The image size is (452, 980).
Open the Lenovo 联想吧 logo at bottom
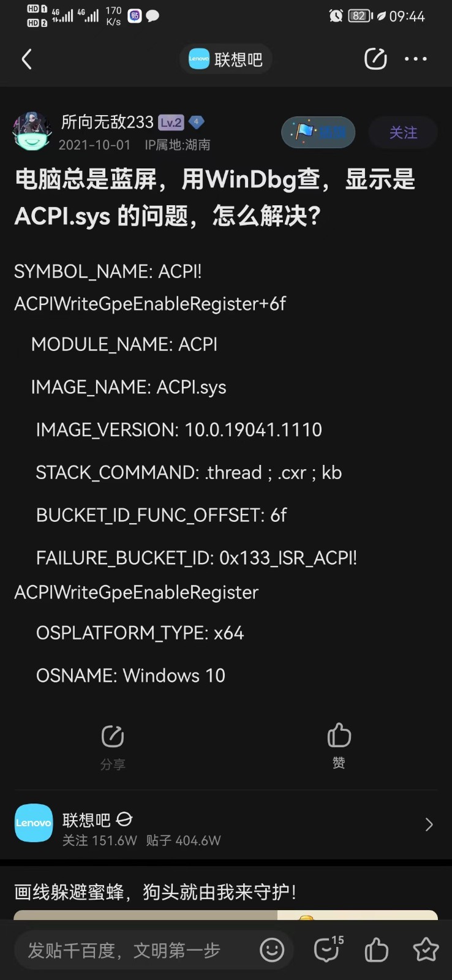pyautogui.click(x=34, y=823)
